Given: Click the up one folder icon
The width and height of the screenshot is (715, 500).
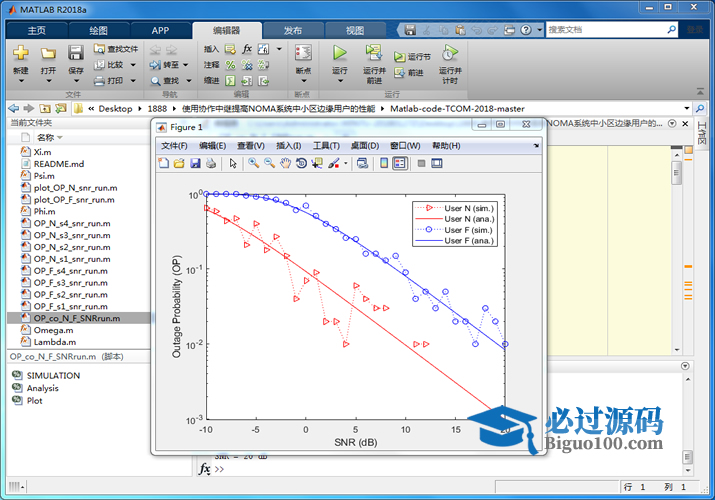Looking at the screenshot, I should 45,108.
